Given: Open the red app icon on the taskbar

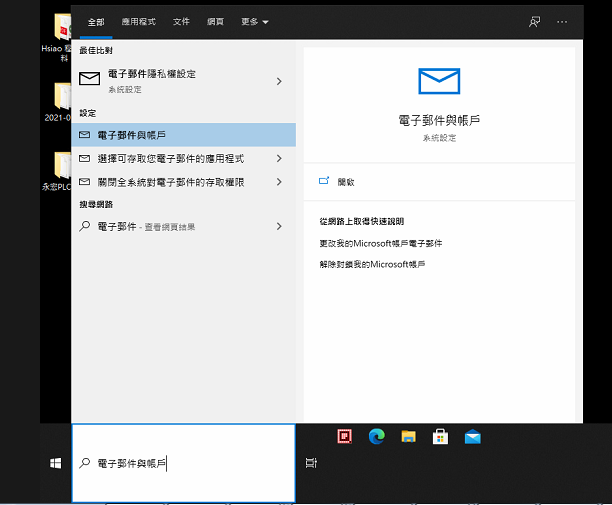Looking at the screenshot, I should (x=344, y=436).
